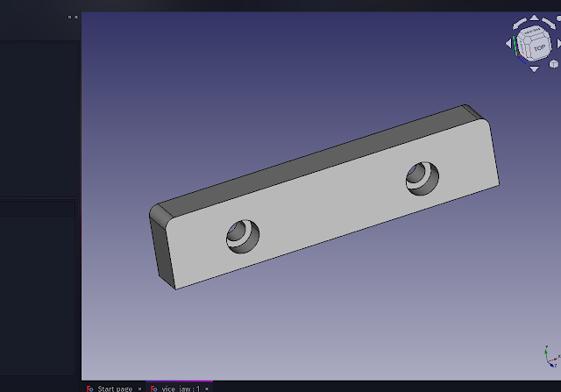Image resolution: width=561 pixels, height=392 pixels.
Task: Close the Start page tab
Action: pos(139,388)
